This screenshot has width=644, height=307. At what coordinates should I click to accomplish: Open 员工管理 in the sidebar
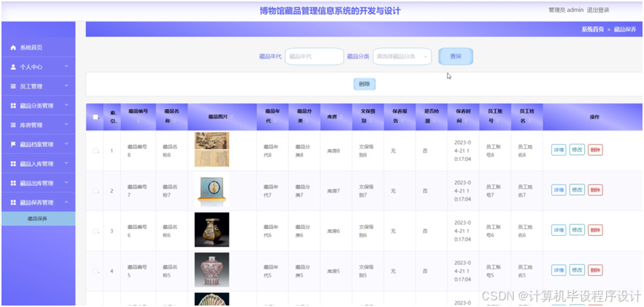(39, 86)
